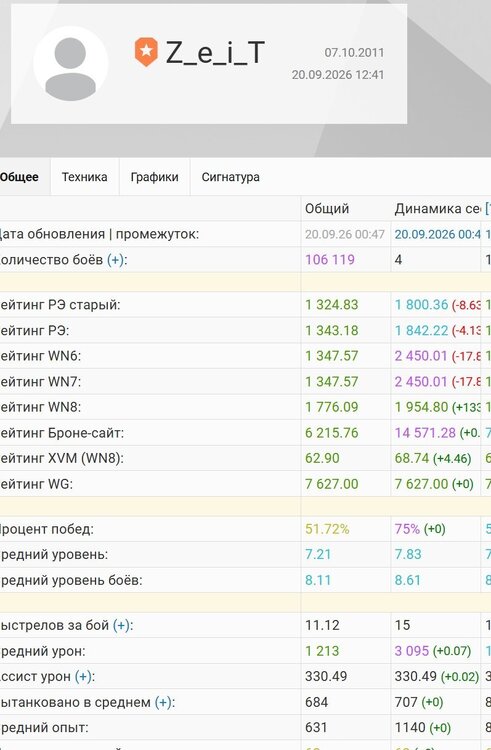Click the session date link 20.09.2026 00:4

point(437,234)
